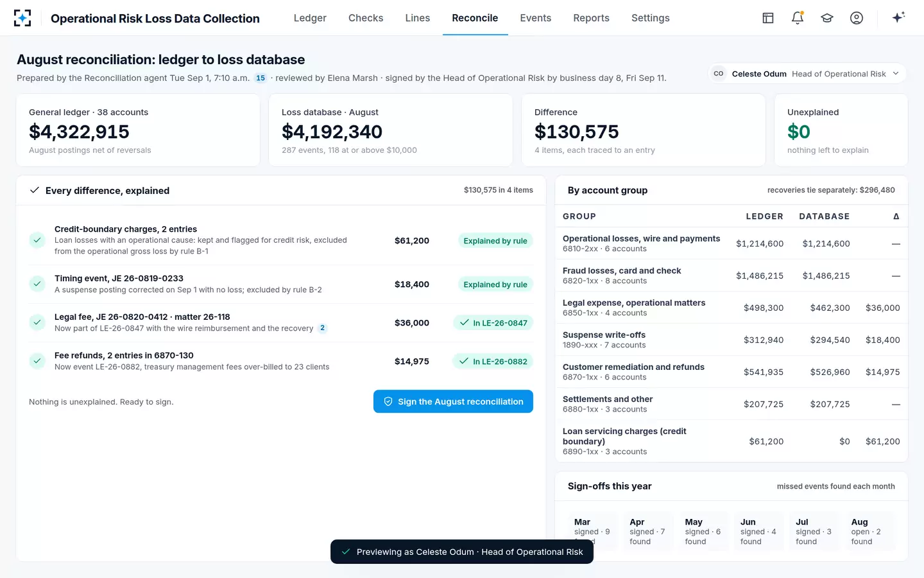The height and width of the screenshot is (578, 924).
Task: Open the Settings tab
Action: coord(651,18)
